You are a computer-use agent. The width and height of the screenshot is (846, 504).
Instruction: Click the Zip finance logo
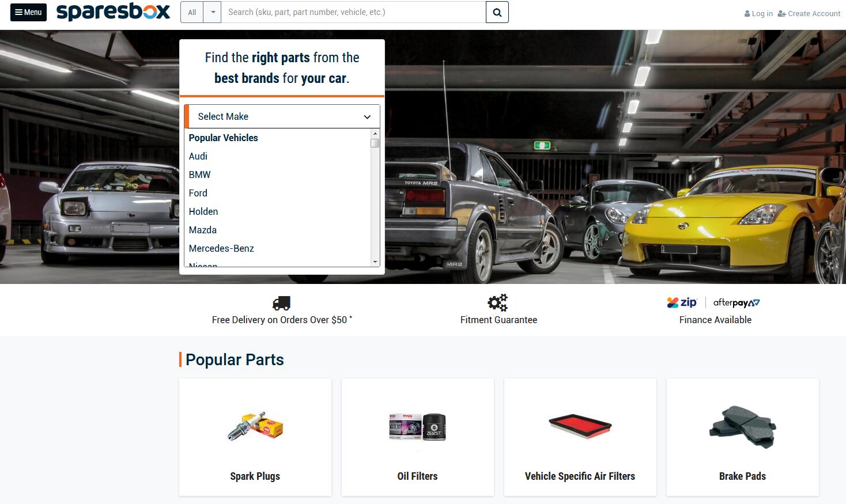click(x=682, y=302)
